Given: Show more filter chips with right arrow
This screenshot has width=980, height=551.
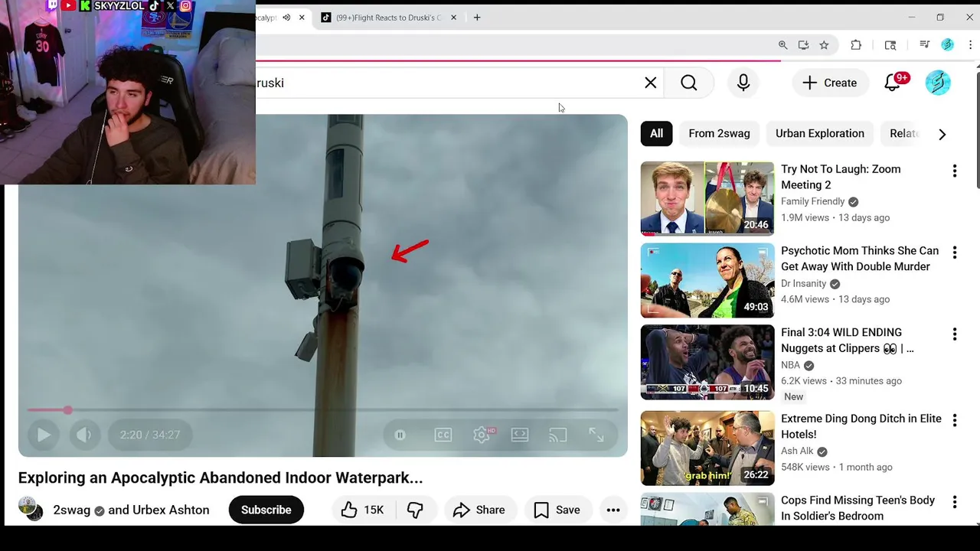Looking at the screenshot, I should 942,134.
